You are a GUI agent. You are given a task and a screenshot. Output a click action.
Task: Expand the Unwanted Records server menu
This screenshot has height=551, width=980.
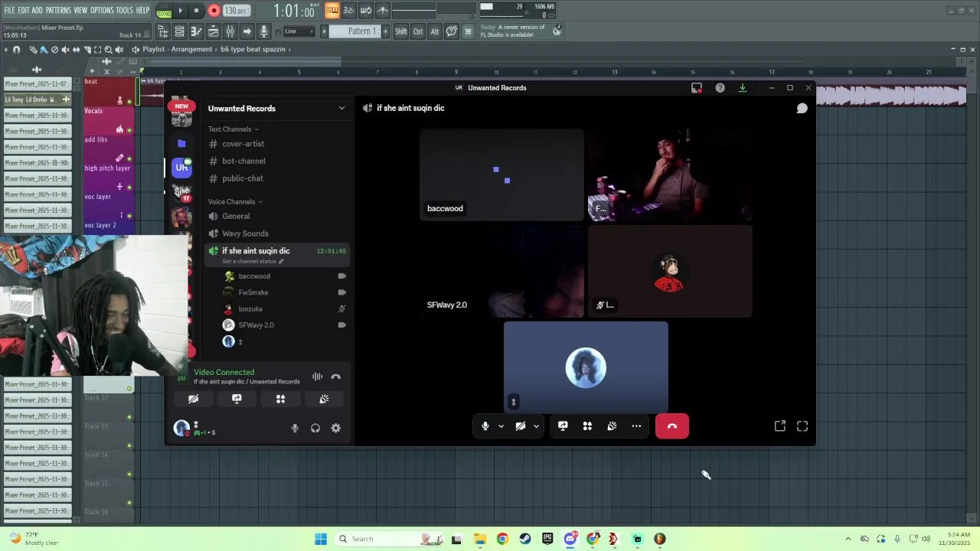pyautogui.click(x=341, y=108)
